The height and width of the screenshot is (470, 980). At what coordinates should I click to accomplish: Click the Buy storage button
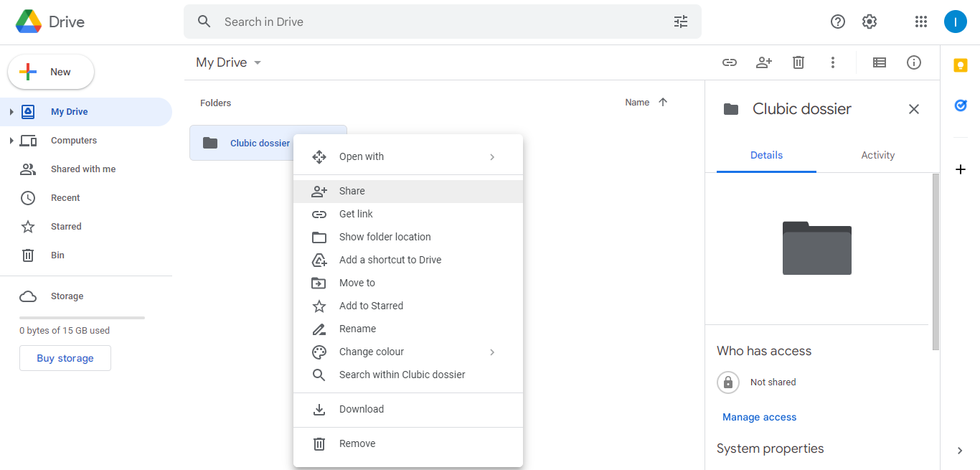(x=65, y=358)
